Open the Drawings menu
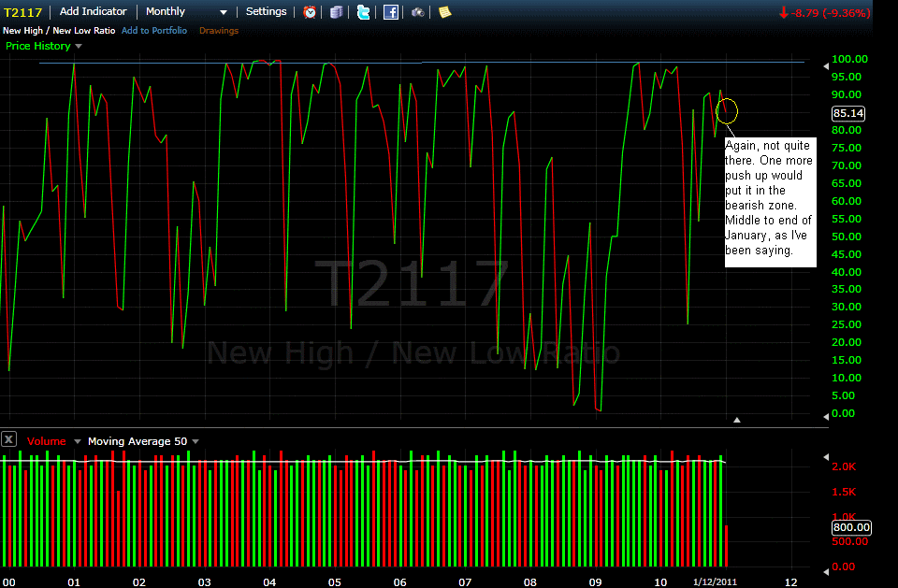The image size is (898, 588). click(x=219, y=30)
